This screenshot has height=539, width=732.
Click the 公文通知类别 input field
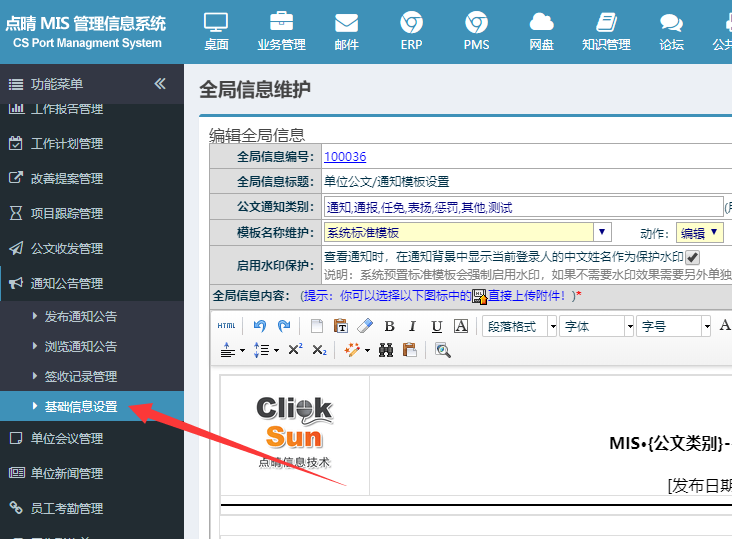tap(523, 207)
